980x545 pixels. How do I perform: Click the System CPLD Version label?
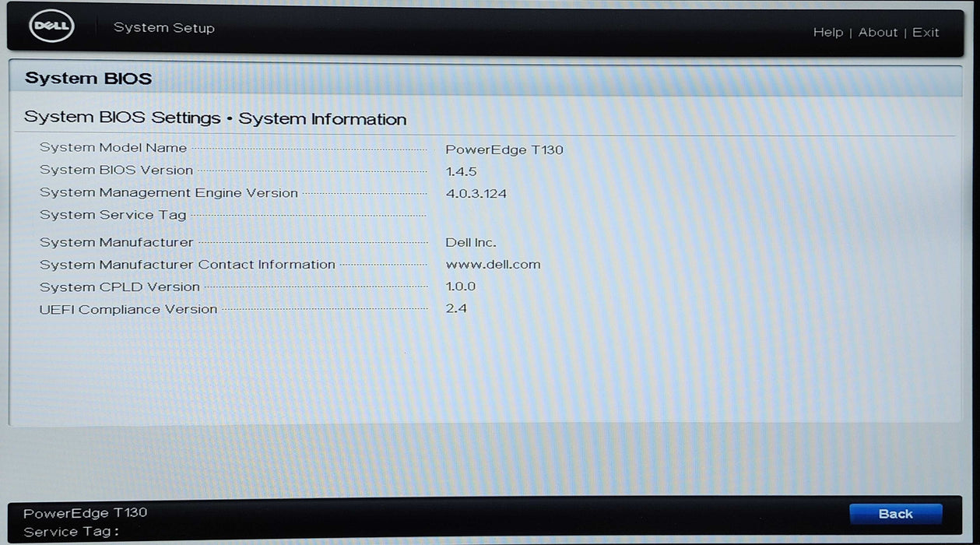(x=119, y=287)
